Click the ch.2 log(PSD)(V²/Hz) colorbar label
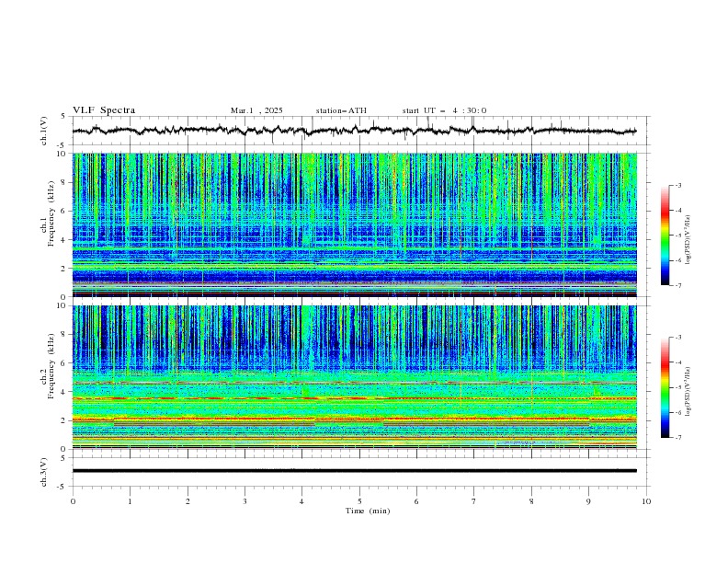This screenshot has width=728, height=563. [688, 392]
